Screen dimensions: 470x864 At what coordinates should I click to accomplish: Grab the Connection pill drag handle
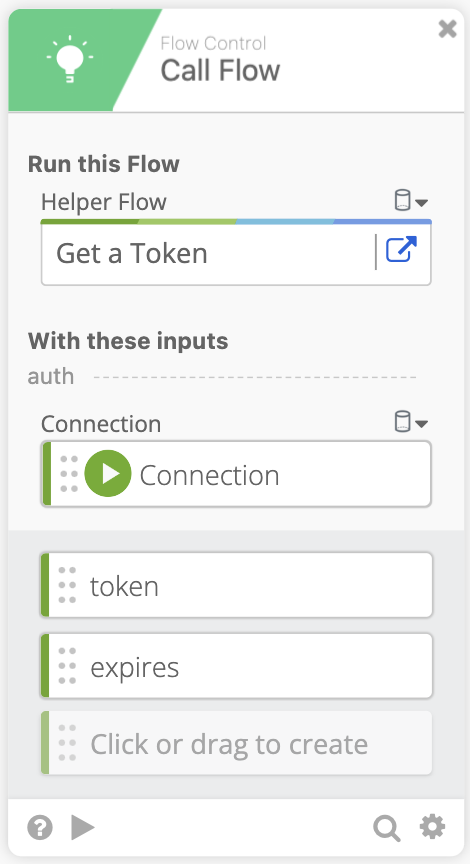[x=69, y=474]
